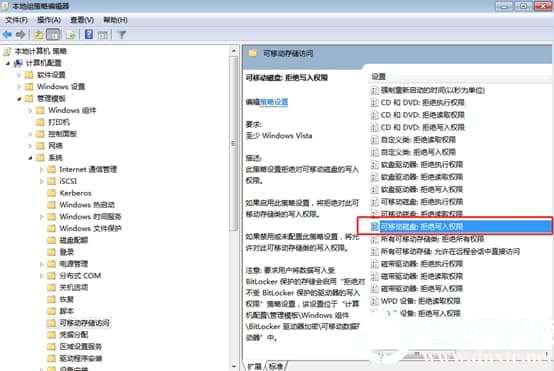Click the Back arrow in toolbar
Viewport: 554px width, 371px height.
click(x=7, y=35)
